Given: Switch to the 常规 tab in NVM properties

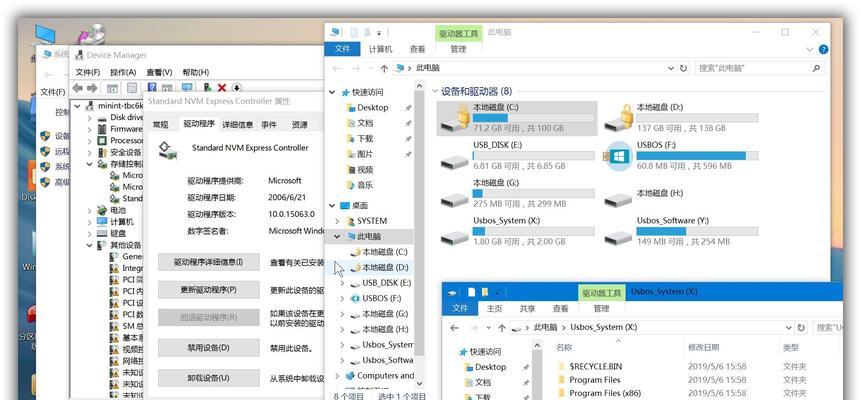Looking at the screenshot, I should pos(160,125).
